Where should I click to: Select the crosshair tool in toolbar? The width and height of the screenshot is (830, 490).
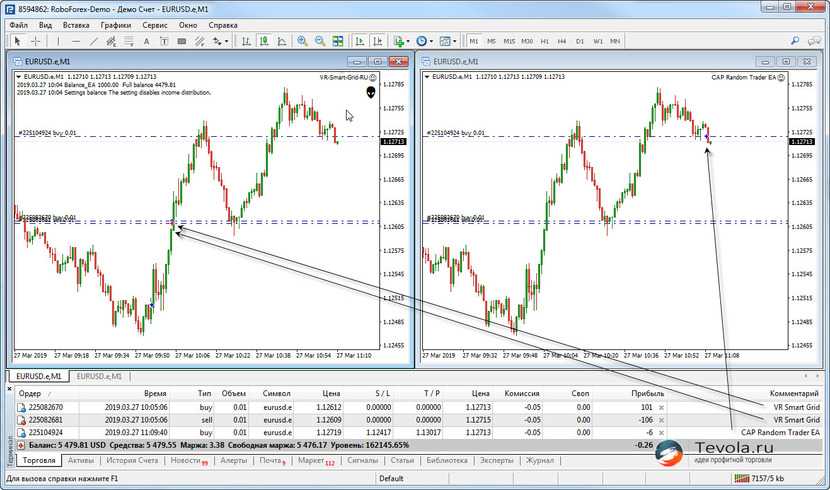35,41
